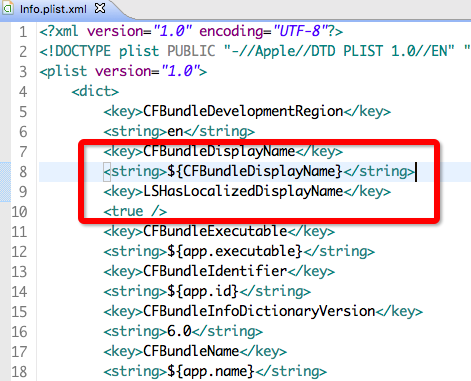Click the ${app.executable} string value
Screen dimensions: 471x381
point(235,251)
